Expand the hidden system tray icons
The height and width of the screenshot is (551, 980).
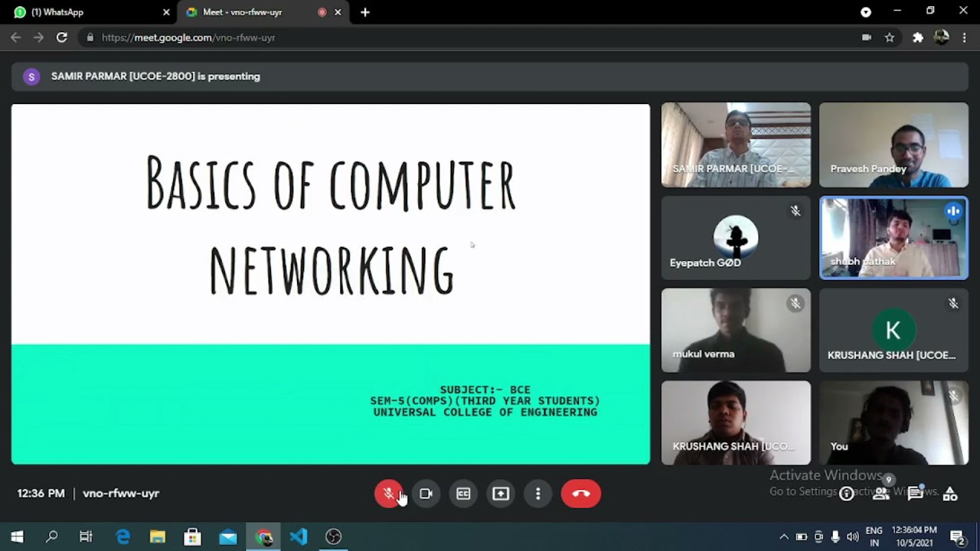(784, 537)
